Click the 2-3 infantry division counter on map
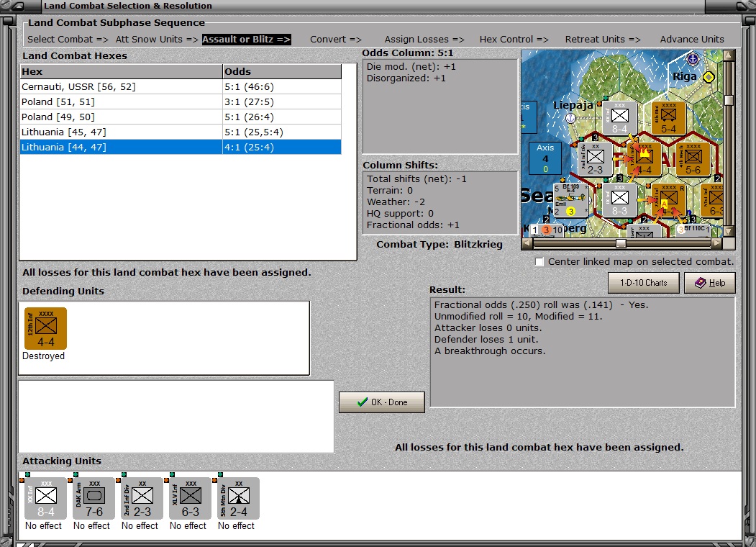The height and width of the screenshot is (547, 756). coord(596,159)
